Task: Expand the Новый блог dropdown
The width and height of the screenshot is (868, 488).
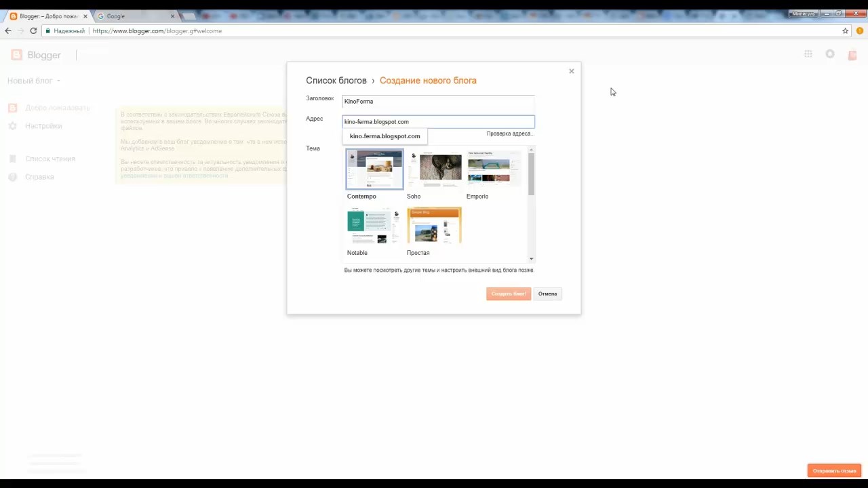Action: pyautogui.click(x=34, y=81)
